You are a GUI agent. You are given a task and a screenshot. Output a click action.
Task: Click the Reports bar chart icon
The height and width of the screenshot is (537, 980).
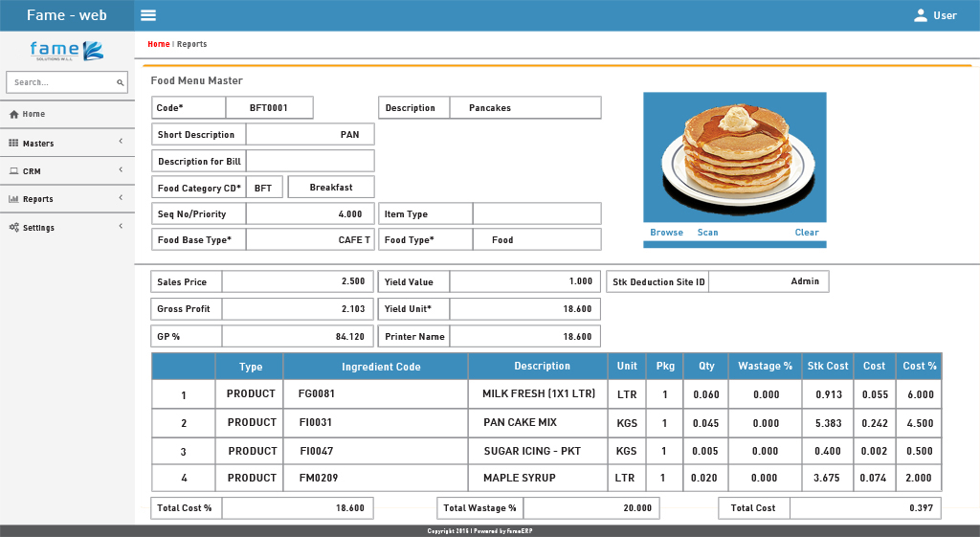pyautogui.click(x=13, y=199)
